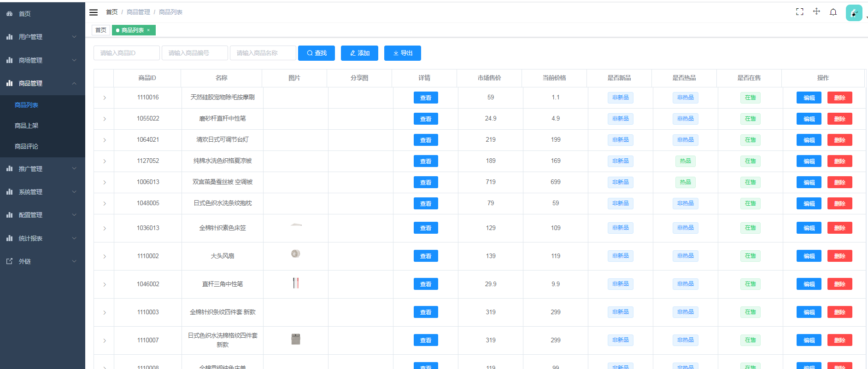The width and height of the screenshot is (868, 369).
Task: Edit product 磨砂杆直杆中性笔
Action: [x=809, y=119]
